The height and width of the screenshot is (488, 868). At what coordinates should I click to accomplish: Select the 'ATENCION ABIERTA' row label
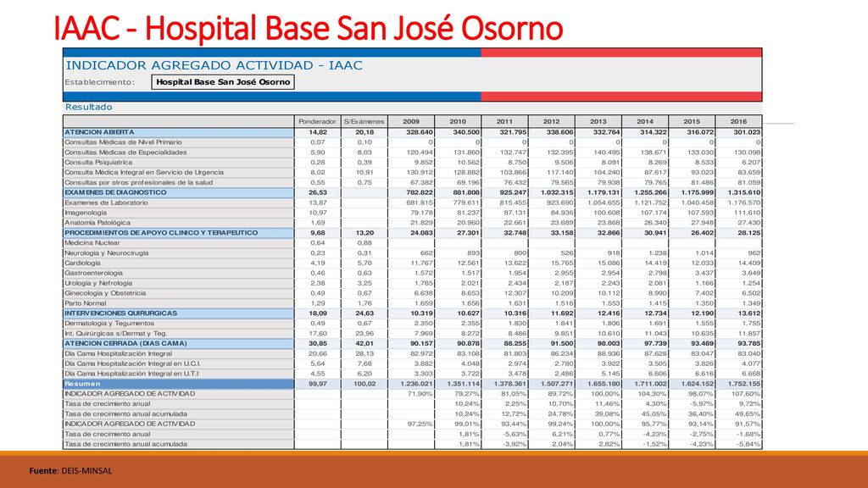[100, 132]
